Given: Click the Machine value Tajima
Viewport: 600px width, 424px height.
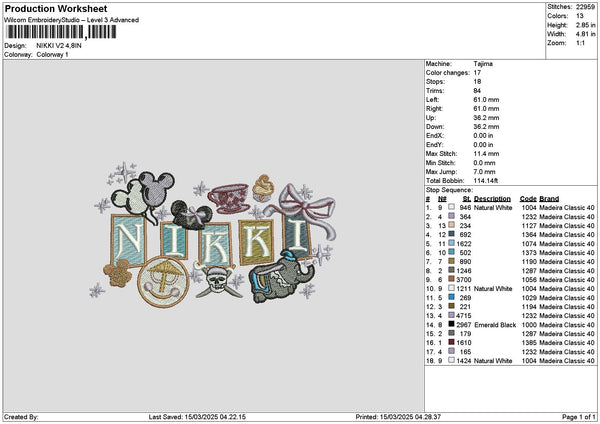Looking at the screenshot, I should tap(483, 64).
